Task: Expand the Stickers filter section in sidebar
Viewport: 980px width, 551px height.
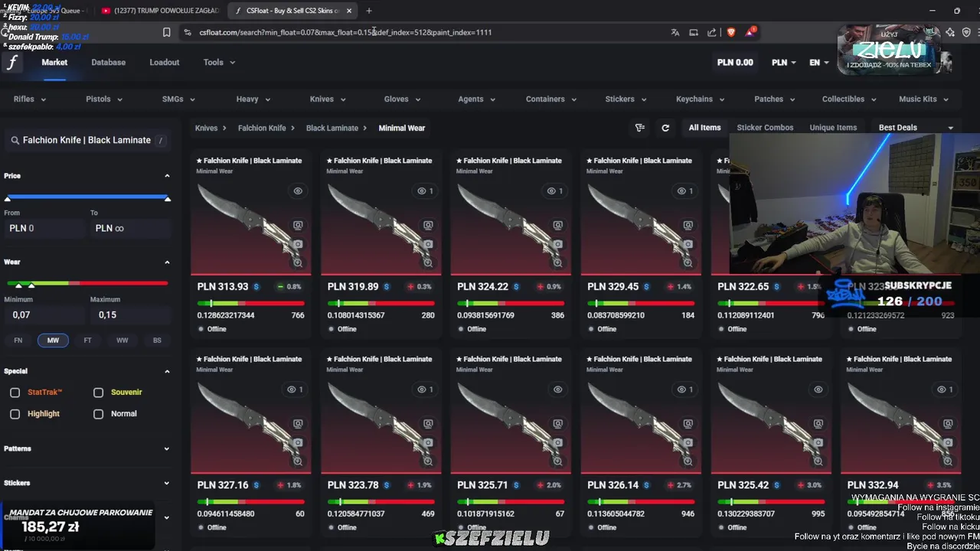Action: [x=167, y=484]
